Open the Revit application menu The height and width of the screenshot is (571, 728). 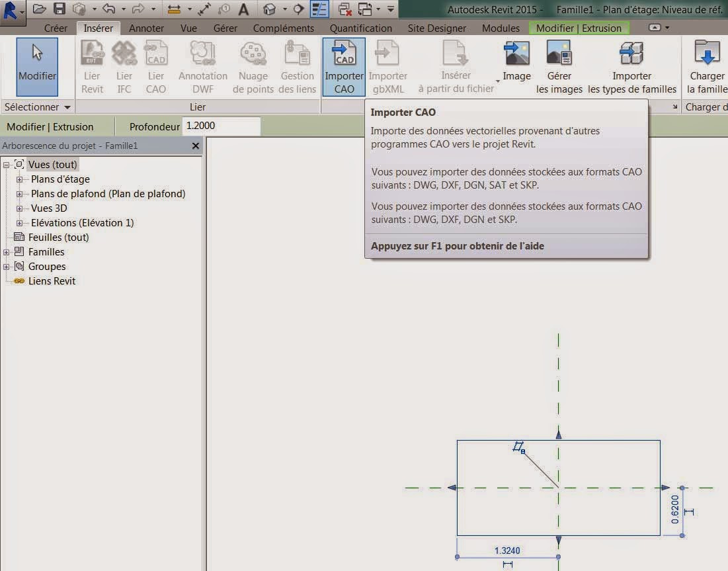12,11
